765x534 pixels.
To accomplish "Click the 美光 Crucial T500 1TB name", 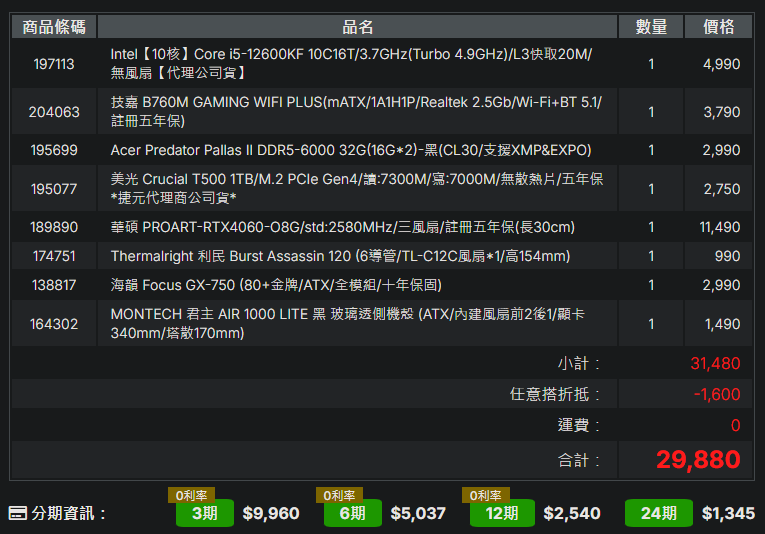I will click(357, 189).
